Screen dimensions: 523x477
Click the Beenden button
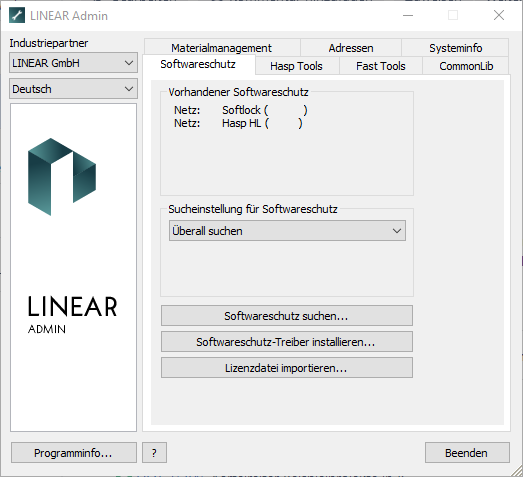[x=467, y=453]
